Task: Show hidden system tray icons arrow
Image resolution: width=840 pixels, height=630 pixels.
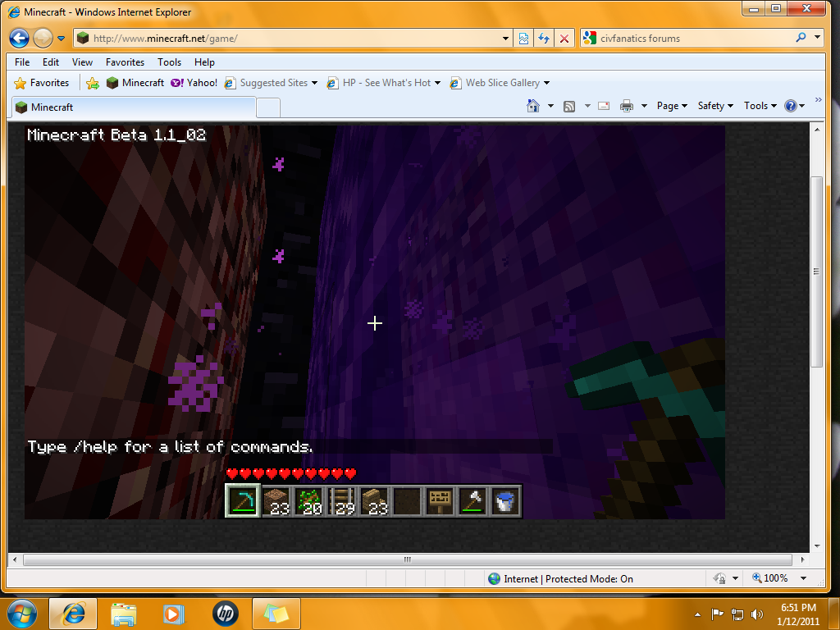Action: [x=697, y=614]
